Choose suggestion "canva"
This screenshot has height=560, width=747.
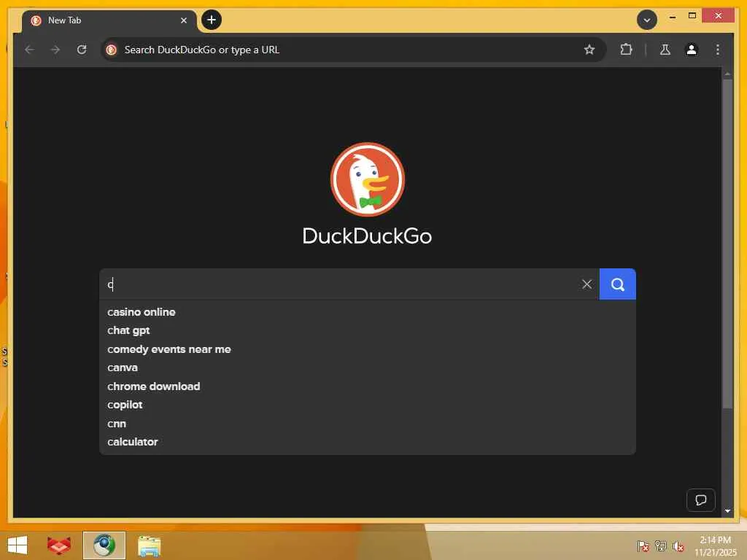click(x=368, y=367)
